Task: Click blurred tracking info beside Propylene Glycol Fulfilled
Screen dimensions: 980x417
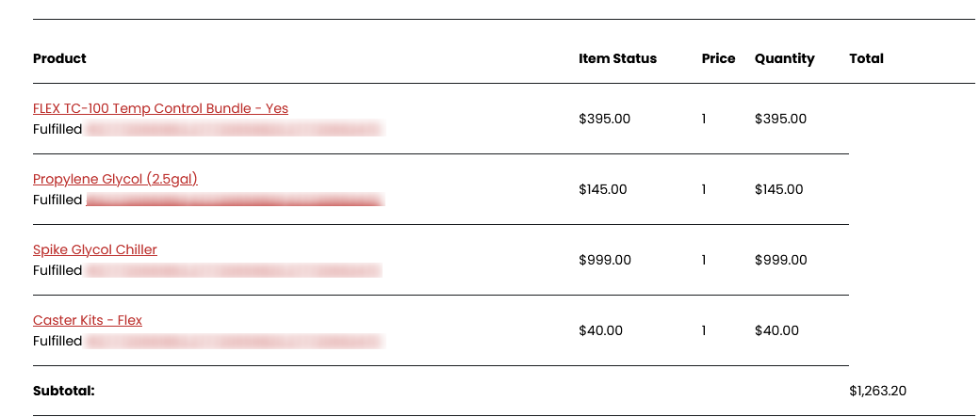Action: click(x=235, y=200)
